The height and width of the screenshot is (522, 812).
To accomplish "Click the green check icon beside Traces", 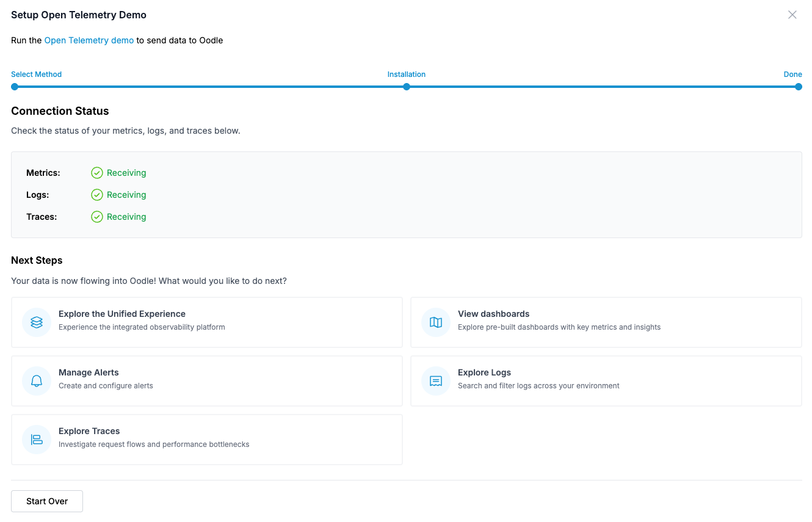I will point(97,217).
